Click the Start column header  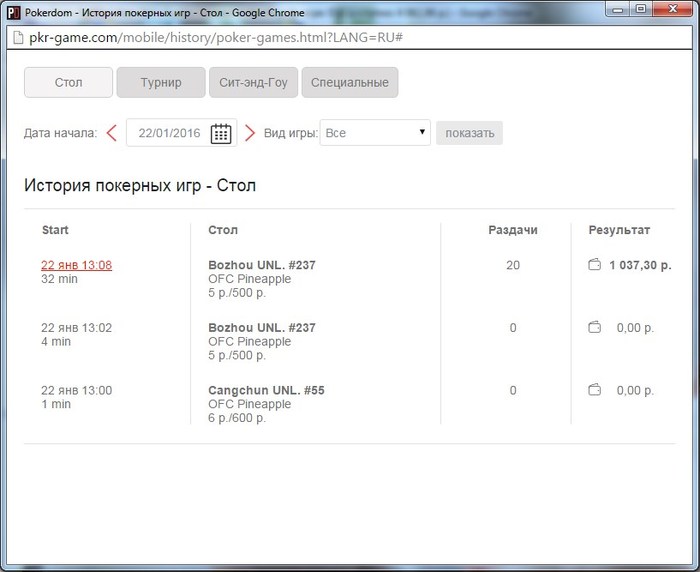[55, 230]
